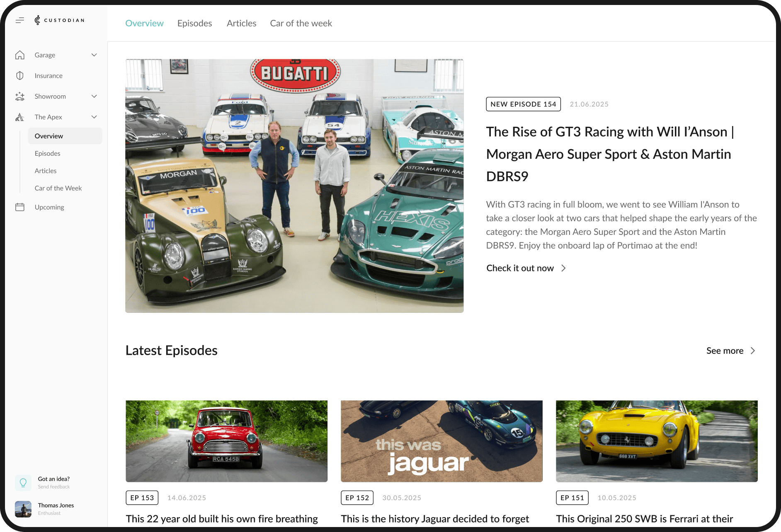Switch to the Episodes tab

pyautogui.click(x=194, y=23)
